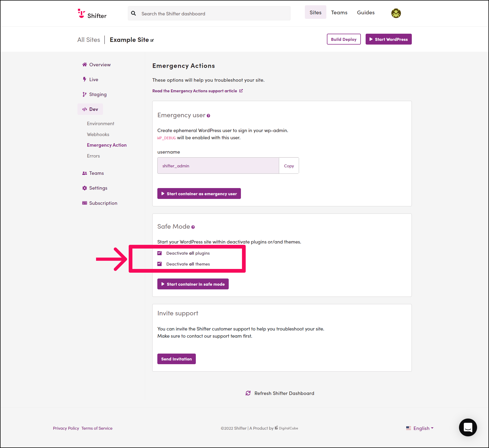The image size is (489, 448).
Task: Open the Guides menu
Action: [x=366, y=12]
